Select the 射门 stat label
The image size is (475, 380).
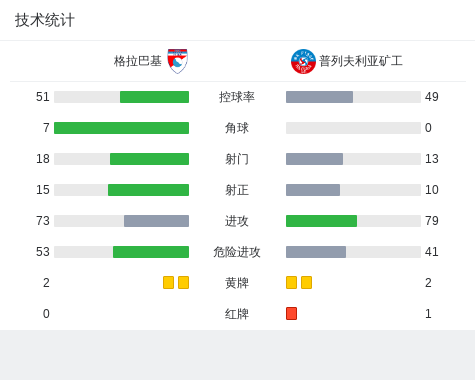pyautogui.click(x=237, y=159)
